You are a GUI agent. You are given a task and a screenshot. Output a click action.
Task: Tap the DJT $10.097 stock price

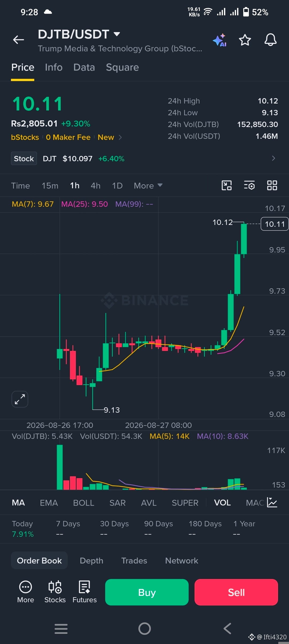(x=77, y=159)
